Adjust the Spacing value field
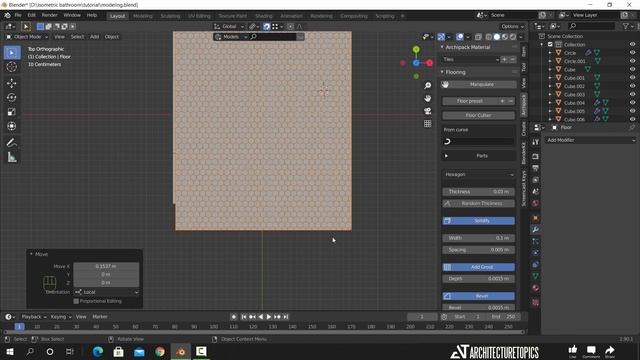The width and height of the screenshot is (640, 360). point(478,250)
